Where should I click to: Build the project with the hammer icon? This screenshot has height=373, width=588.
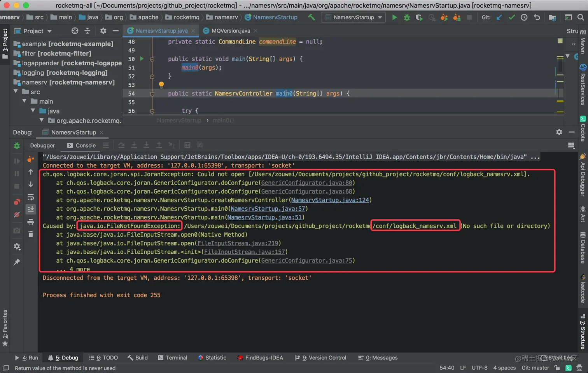click(311, 17)
